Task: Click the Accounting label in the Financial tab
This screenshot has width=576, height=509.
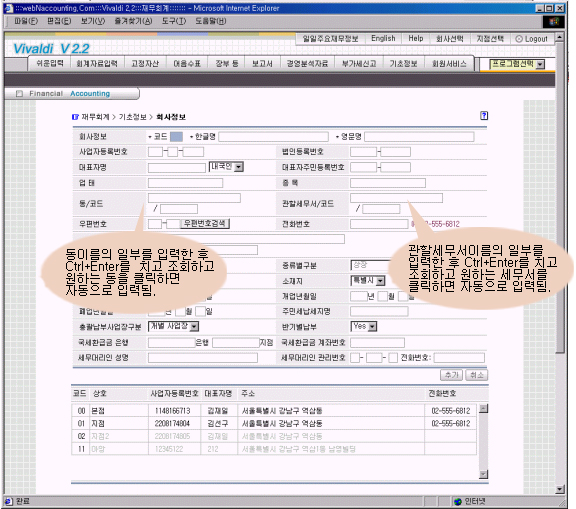Action: [90, 93]
